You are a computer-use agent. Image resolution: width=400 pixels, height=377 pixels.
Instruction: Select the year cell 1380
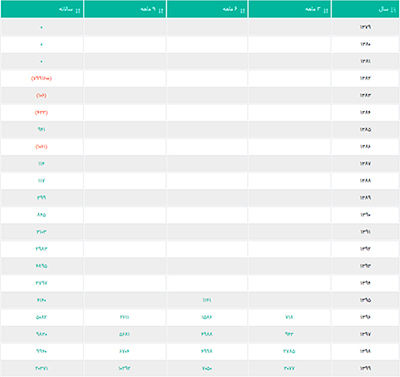coord(365,44)
